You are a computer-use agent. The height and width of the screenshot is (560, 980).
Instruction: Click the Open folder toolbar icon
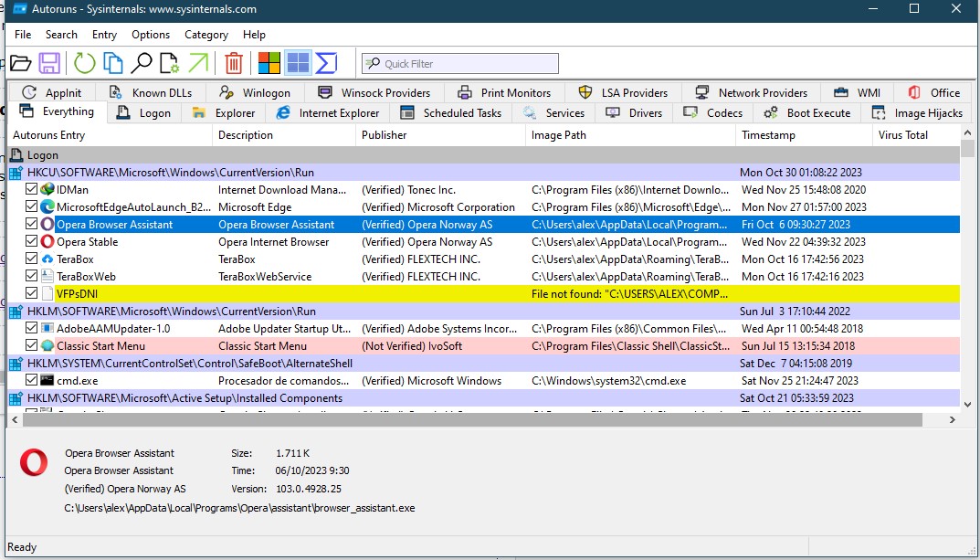[21, 63]
